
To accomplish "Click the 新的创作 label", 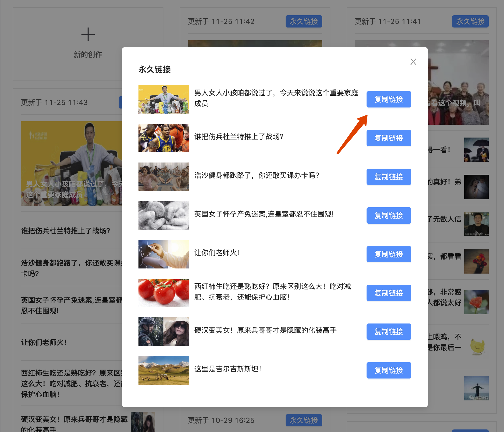I will tap(88, 55).
